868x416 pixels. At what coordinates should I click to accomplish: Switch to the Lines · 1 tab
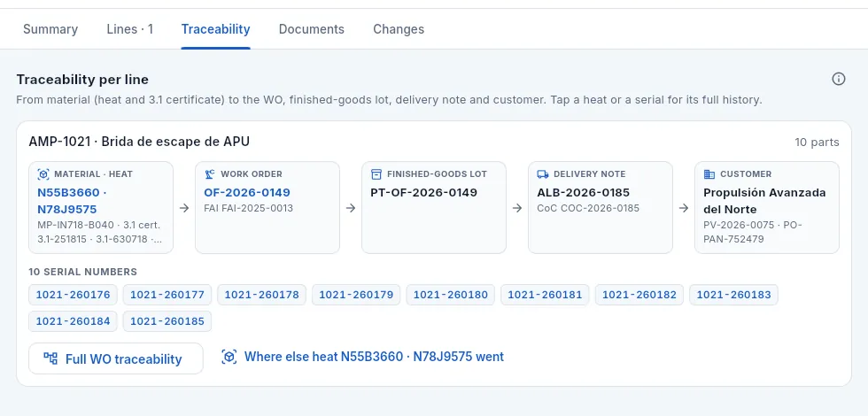coord(129,29)
